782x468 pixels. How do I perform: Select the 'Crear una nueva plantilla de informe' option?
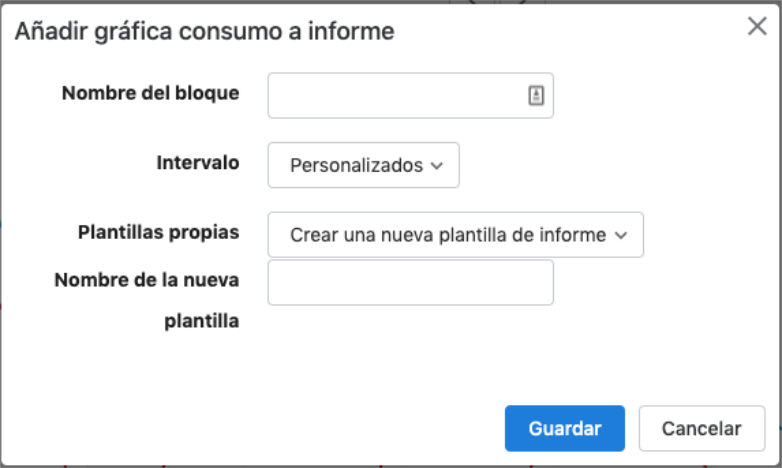(x=448, y=235)
